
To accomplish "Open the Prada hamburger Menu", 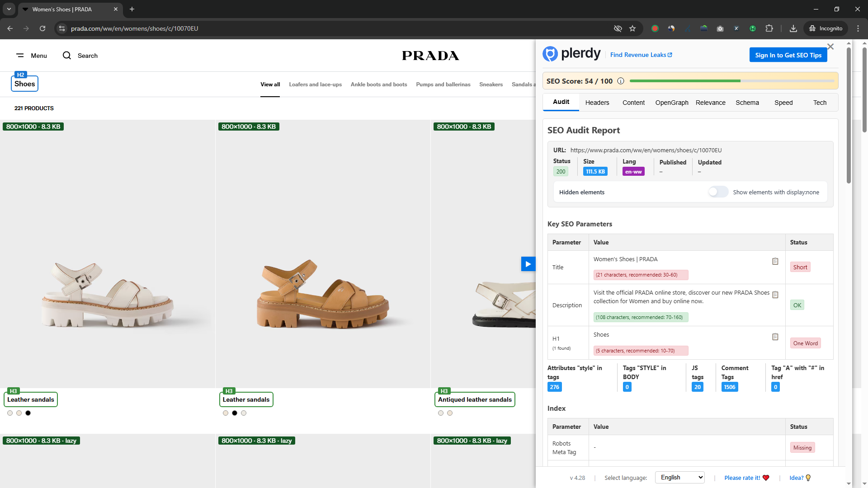I will [x=20, y=56].
